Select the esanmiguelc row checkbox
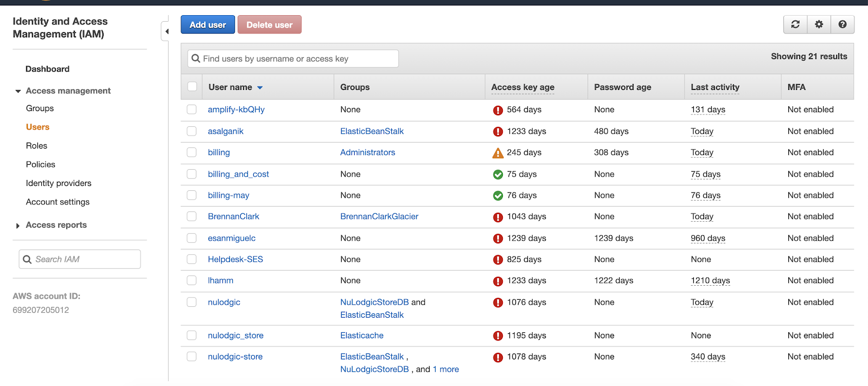Viewport: 868px width, 386px height. 192,238
